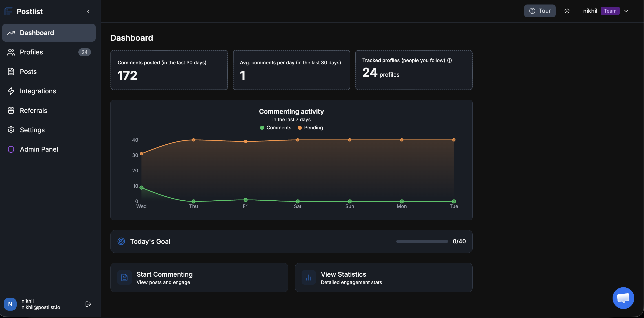
Task: Start the Tour
Action: point(540,11)
